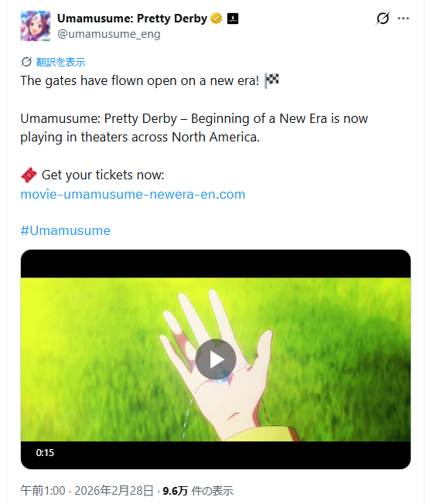430x504 pixels.
Task: Click the black affiliate badge icon
Action: (233, 19)
